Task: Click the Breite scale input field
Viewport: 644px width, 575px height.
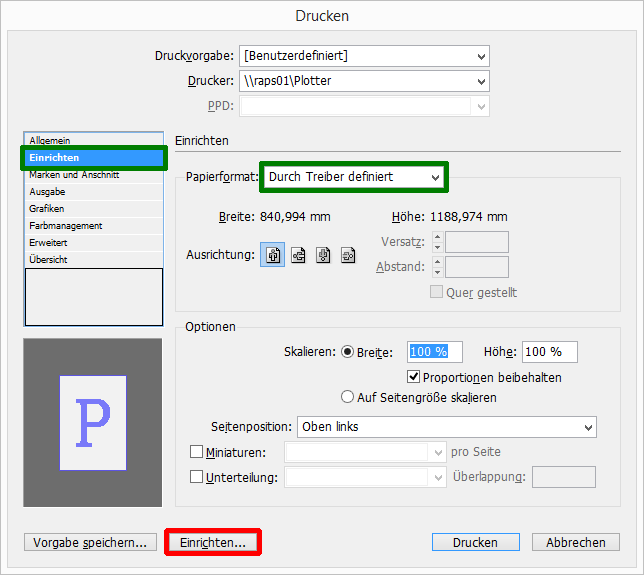Action: [x=435, y=352]
